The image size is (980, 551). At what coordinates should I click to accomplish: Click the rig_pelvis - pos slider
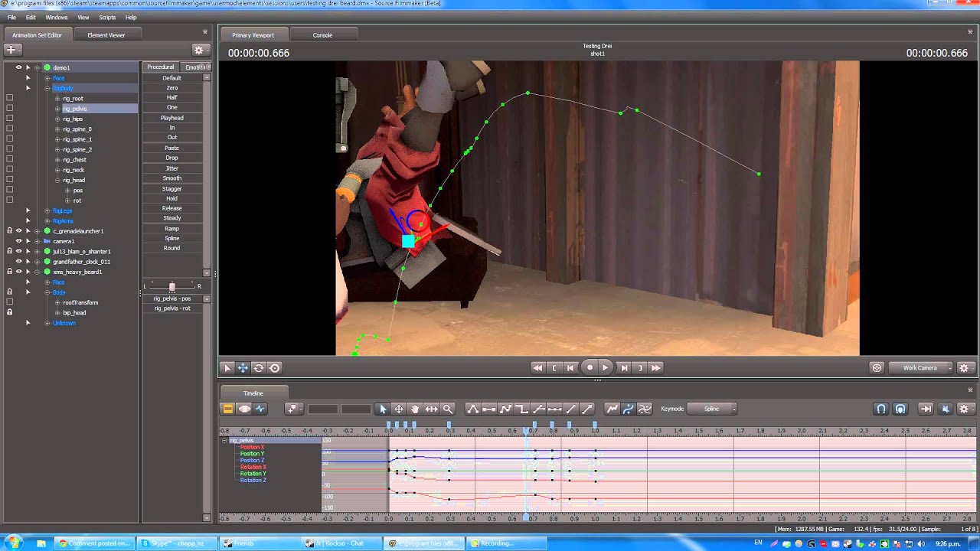[x=172, y=298]
